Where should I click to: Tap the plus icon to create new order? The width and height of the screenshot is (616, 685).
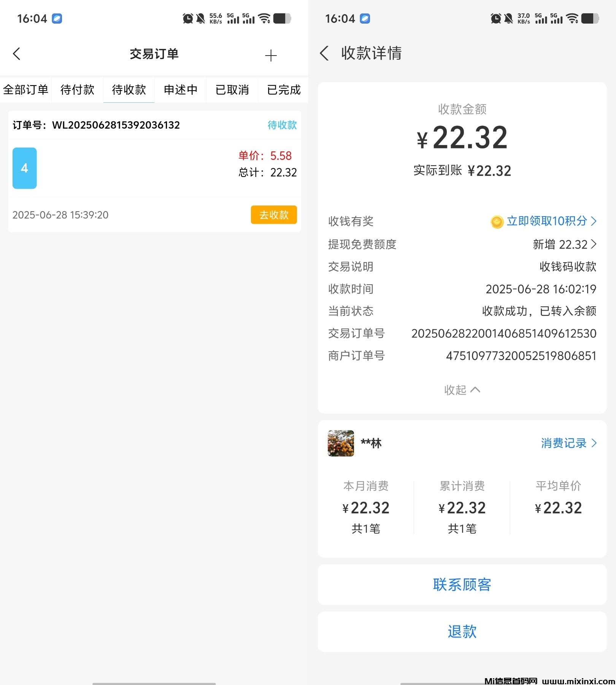point(270,55)
